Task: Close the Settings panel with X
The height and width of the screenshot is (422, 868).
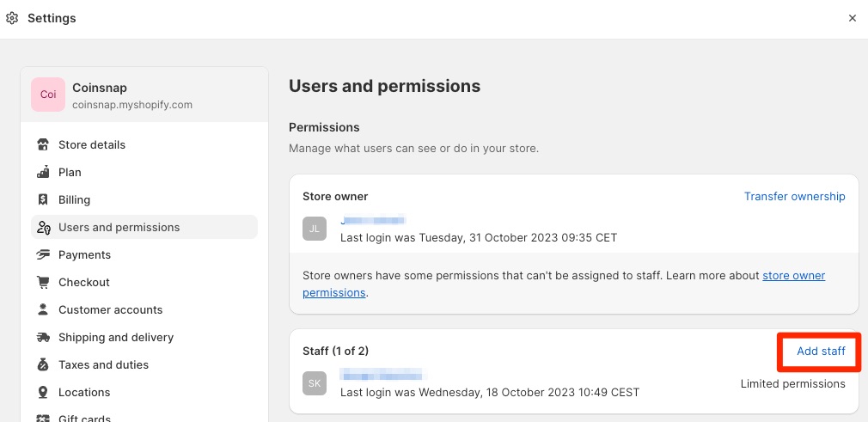Action: tap(852, 18)
